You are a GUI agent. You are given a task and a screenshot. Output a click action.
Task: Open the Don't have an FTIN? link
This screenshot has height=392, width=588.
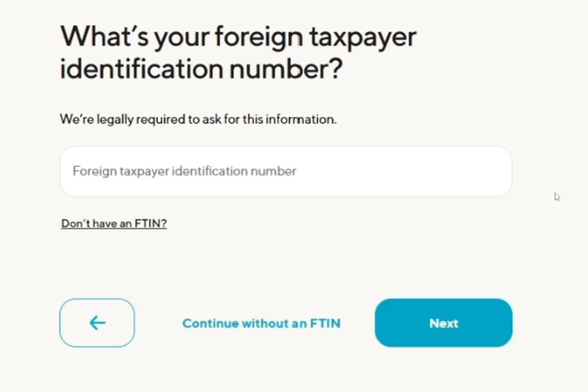coord(114,223)
